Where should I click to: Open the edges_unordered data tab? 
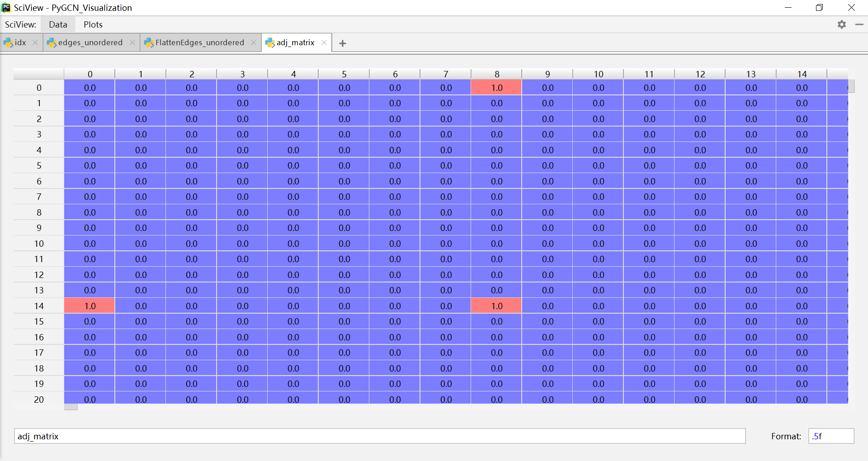coord(90,42)
